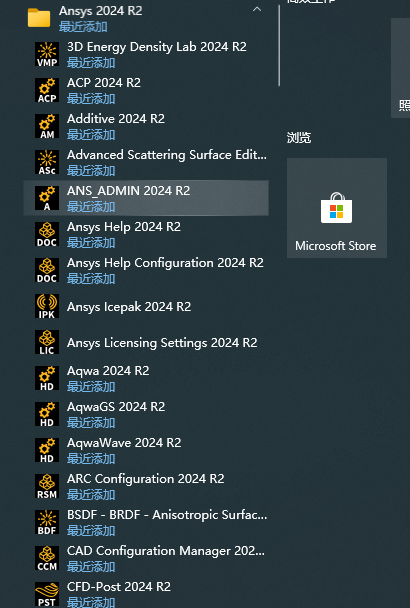Click the ANS_ADMIN 2024 R2 icon
Image resolution: width=410 pixels, height=608 pixels.
47,198
